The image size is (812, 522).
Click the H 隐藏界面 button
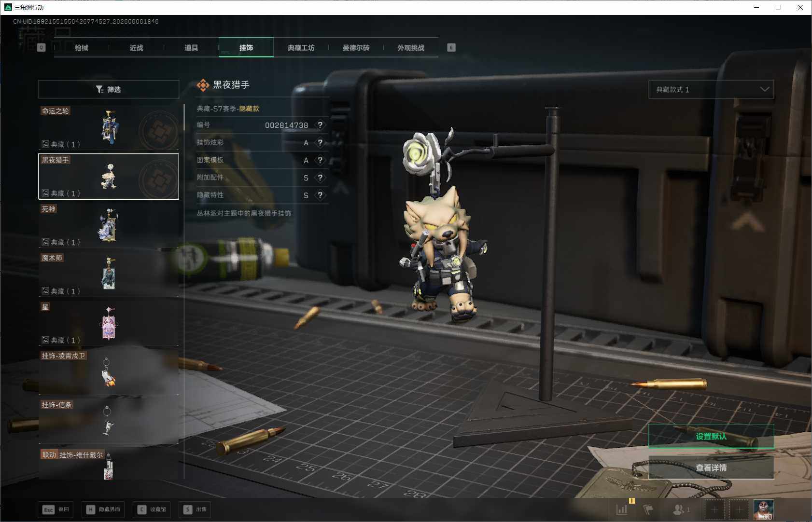coord(103,509)
